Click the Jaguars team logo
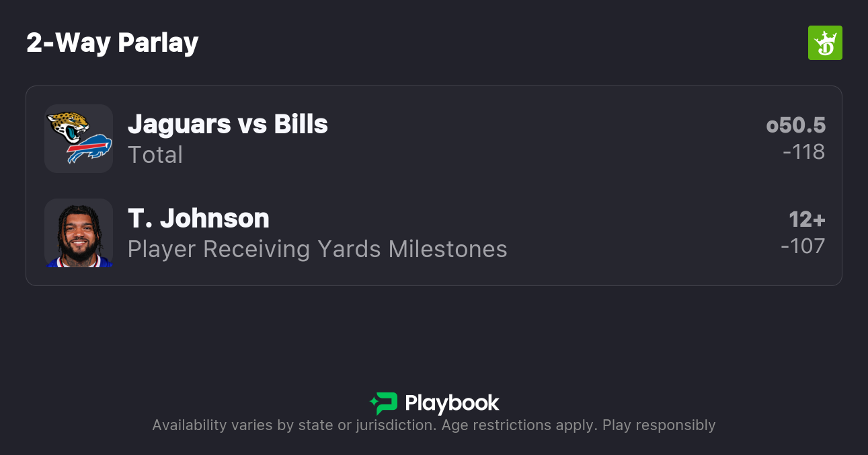Image resolution: width=868 pixels, height=455 pixels. tap(68, 126)
